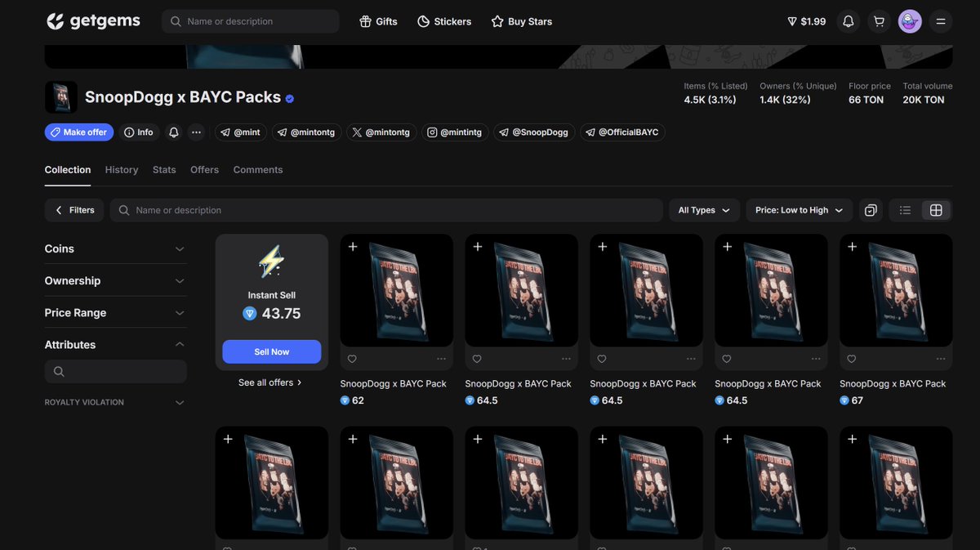Select the Collection tab
This screenshot has width=980, height=550.
68,170
